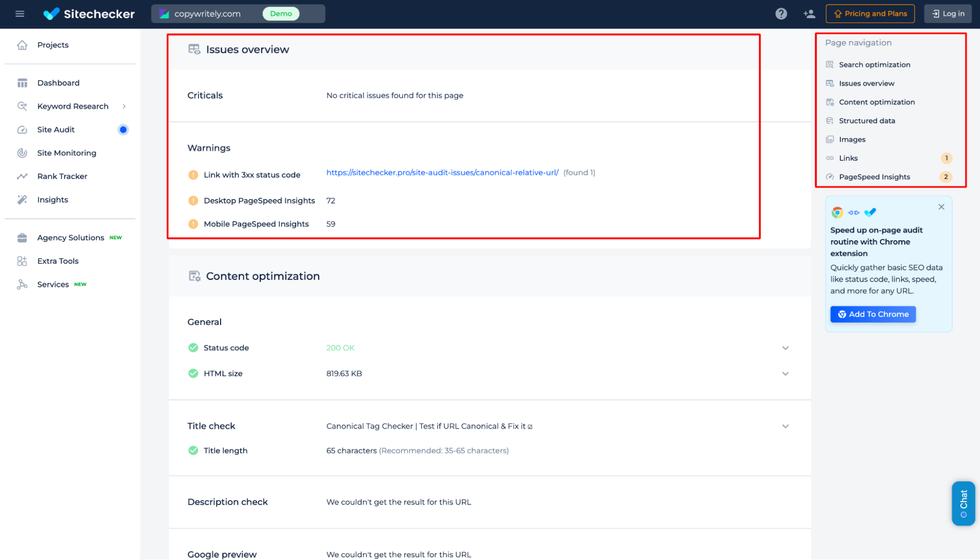The width and height of the screenshot is (980, 560).
Task: Click the Dashboard icon in sidebar
Action: [x=22, y=83]
